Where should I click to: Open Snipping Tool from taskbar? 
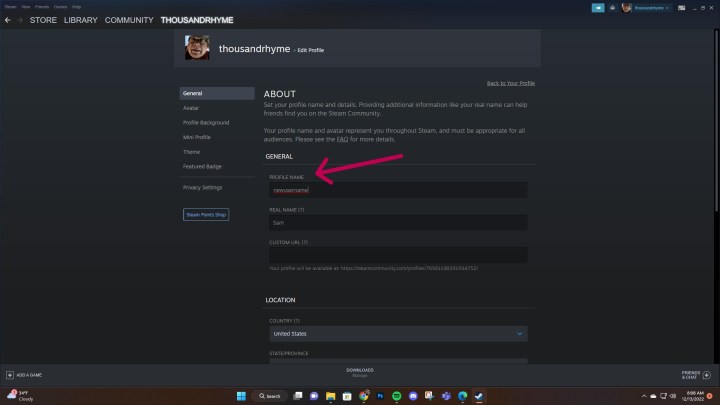(x=429, y=396)
